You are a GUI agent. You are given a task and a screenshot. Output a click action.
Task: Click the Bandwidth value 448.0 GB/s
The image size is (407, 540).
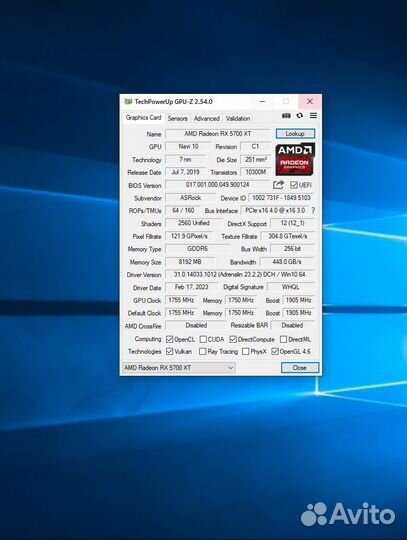pos(287,262)
